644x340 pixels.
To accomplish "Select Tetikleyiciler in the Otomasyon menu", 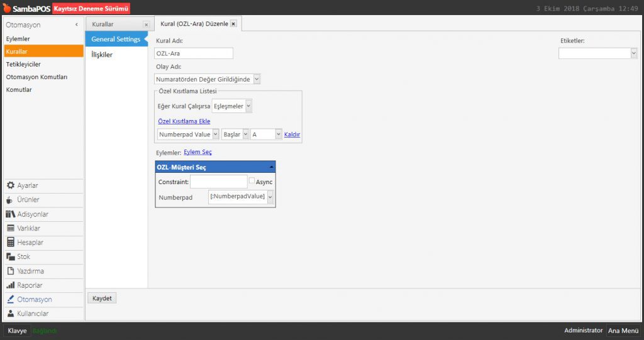I will 23,64.
